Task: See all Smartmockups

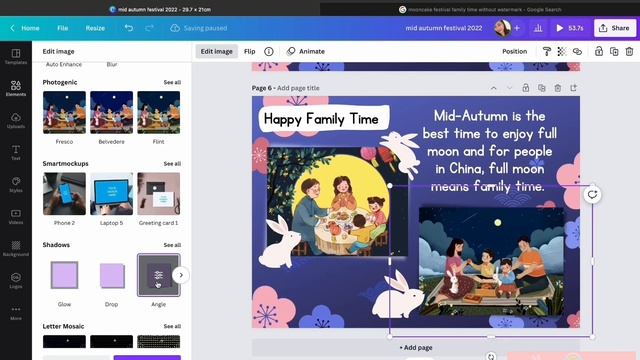Action: point(172,164)
